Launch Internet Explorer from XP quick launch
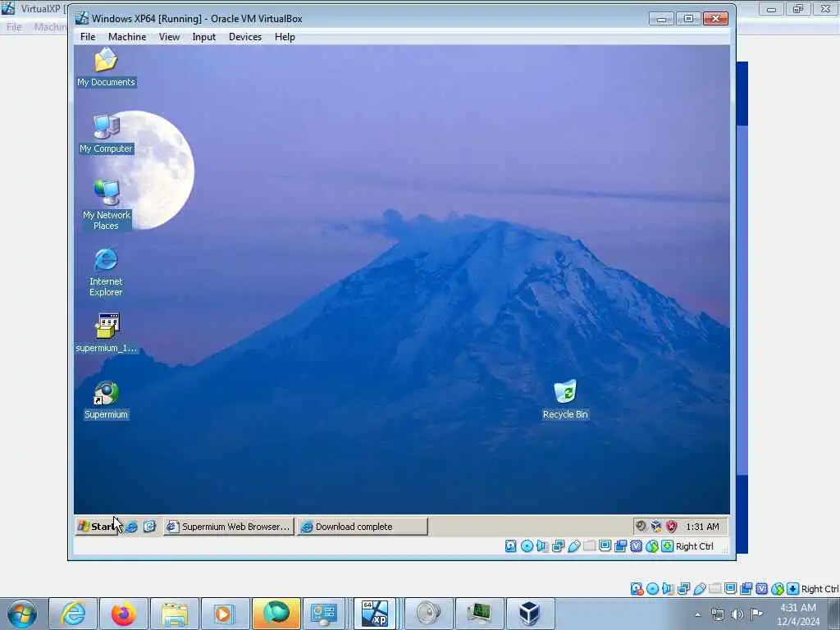840x630 pixels. click(x=131, y=527)
